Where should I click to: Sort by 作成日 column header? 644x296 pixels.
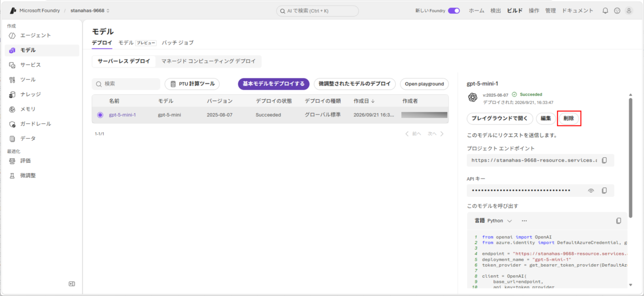click(x=364, y=101)
